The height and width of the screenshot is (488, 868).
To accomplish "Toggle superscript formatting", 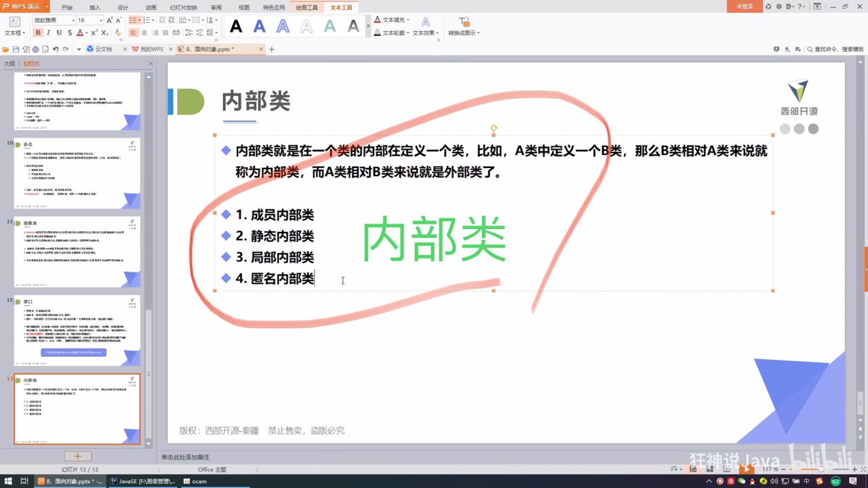I will 94,33.
